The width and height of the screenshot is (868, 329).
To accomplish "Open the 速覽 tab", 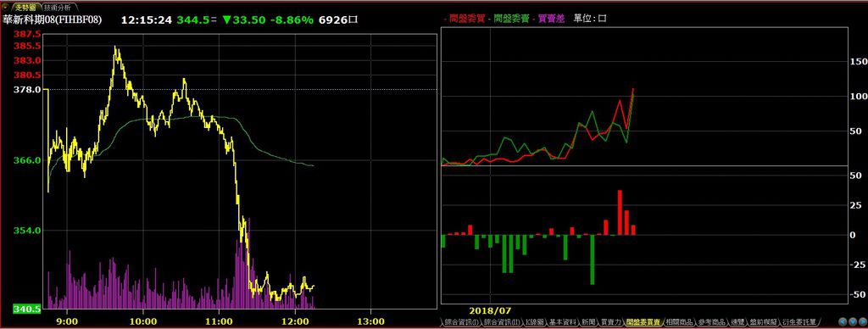I will click(x=737, y=322).
